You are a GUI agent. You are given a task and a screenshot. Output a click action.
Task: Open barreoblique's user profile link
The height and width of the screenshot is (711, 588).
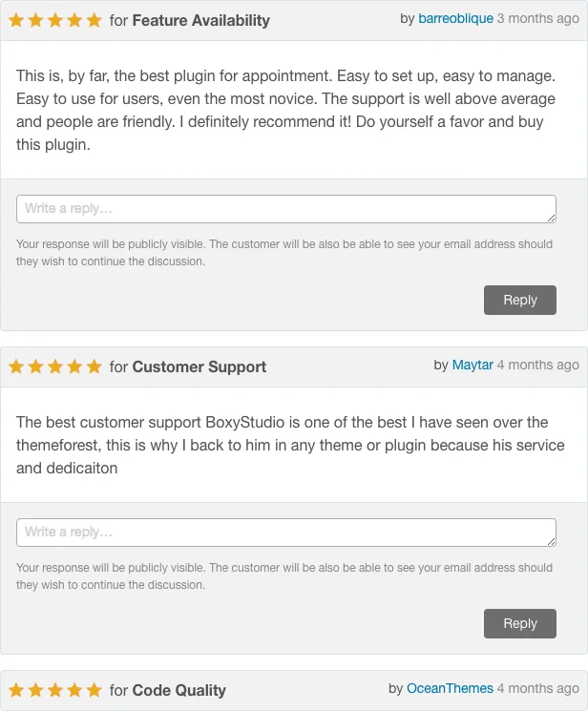[455, 19]
